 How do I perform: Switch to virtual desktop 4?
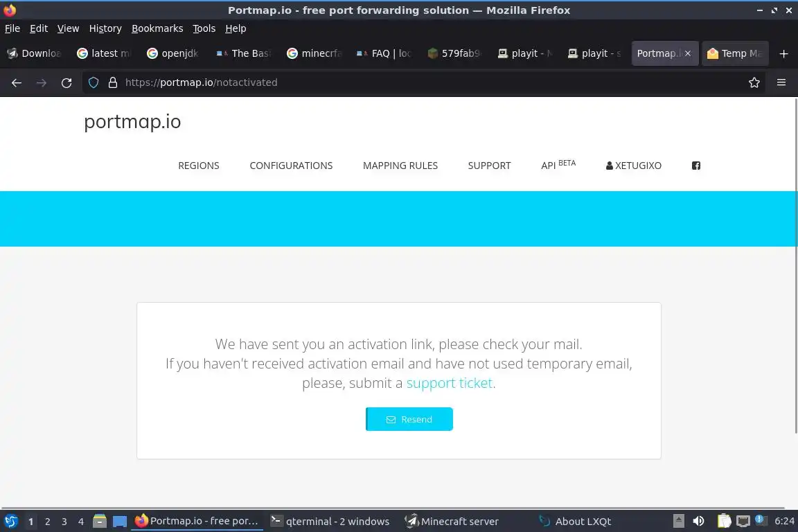point(81,522)
